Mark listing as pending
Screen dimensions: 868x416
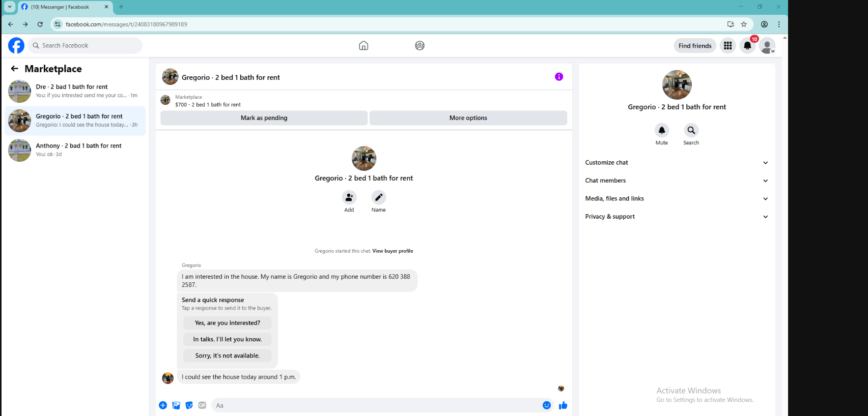coord(264,118)
